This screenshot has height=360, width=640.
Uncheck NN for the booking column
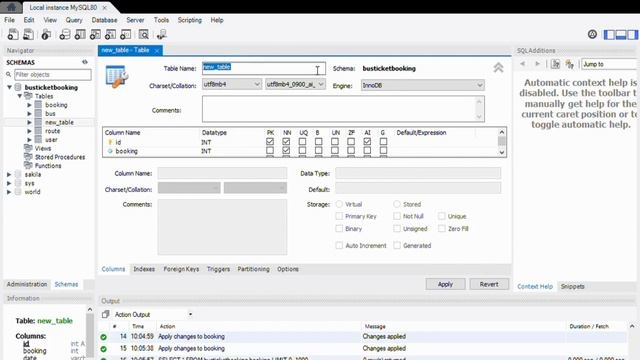tap(286, 151)
